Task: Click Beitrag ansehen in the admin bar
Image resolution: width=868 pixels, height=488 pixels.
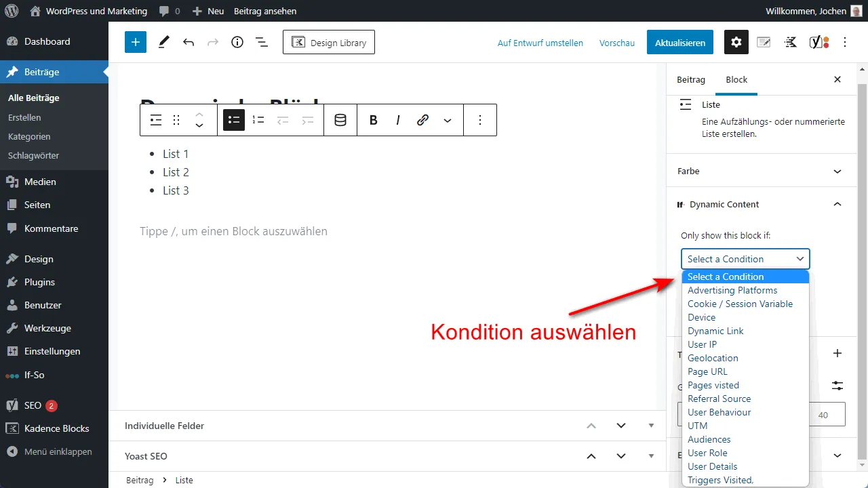Action: click(x=265, y=11)
